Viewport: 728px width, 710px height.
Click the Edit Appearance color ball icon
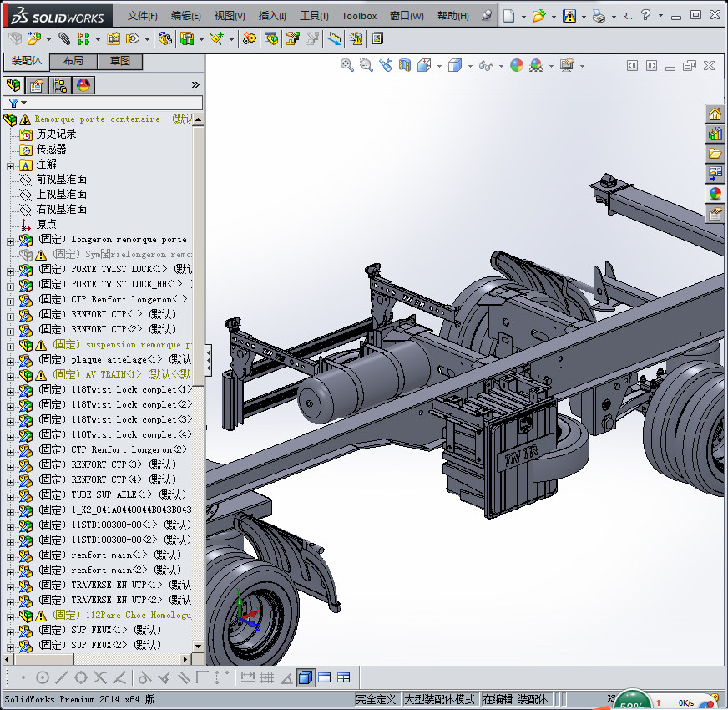click(x=516, y=65)
